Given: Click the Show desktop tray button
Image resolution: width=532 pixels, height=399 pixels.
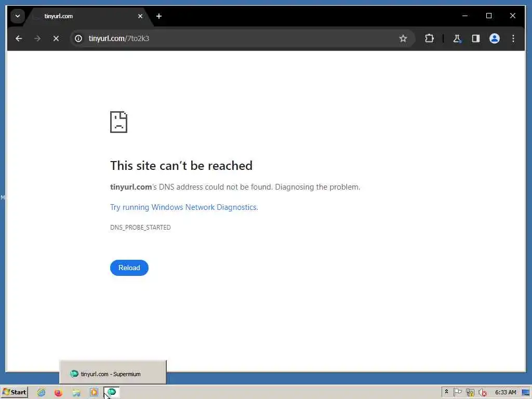Looking at the screenshot, I should (526, 393).
